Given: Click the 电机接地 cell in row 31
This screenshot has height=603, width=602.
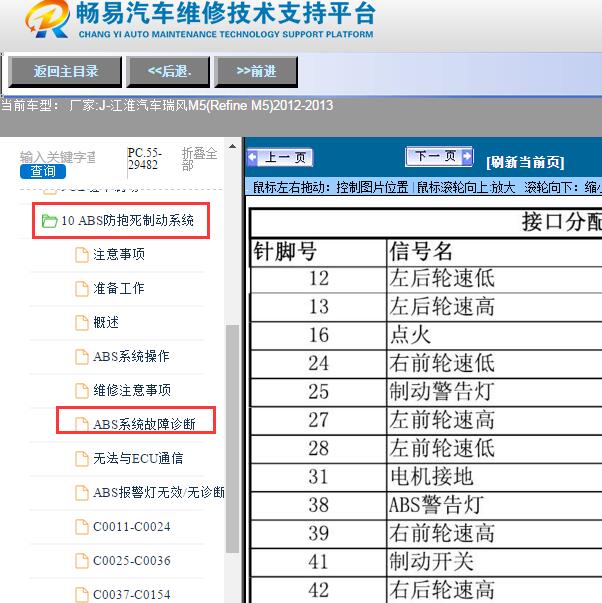Looking at the screenshot, I should [431, 476].
